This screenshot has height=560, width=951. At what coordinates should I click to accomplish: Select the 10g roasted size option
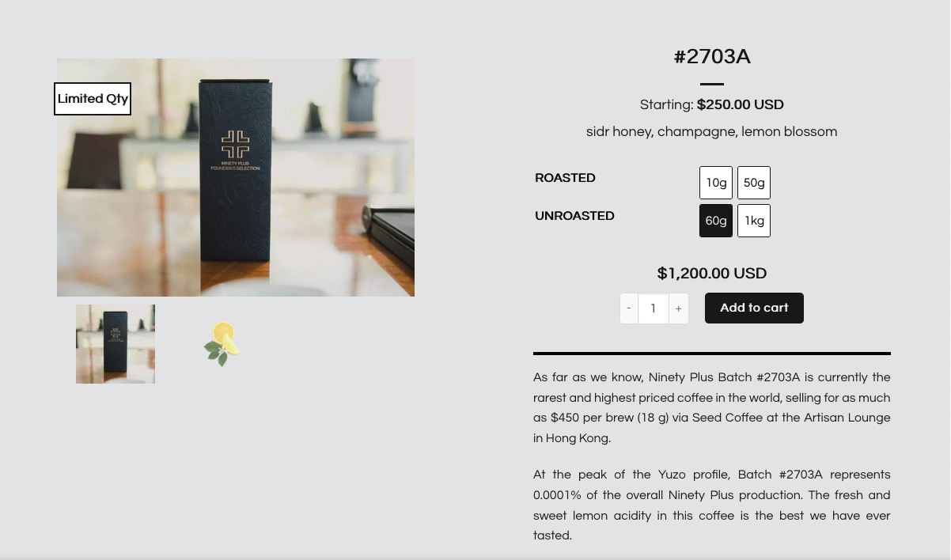(716, 183)
